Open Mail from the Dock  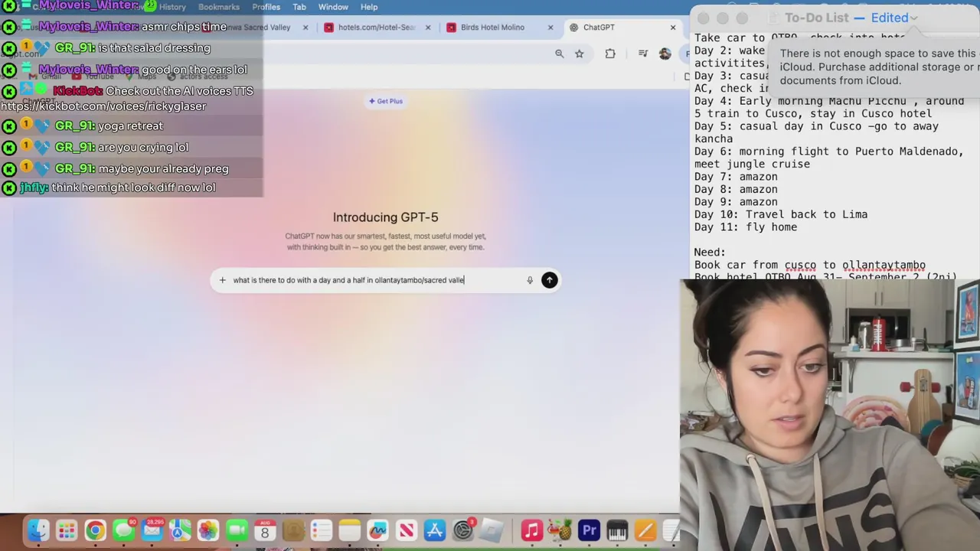152,530
